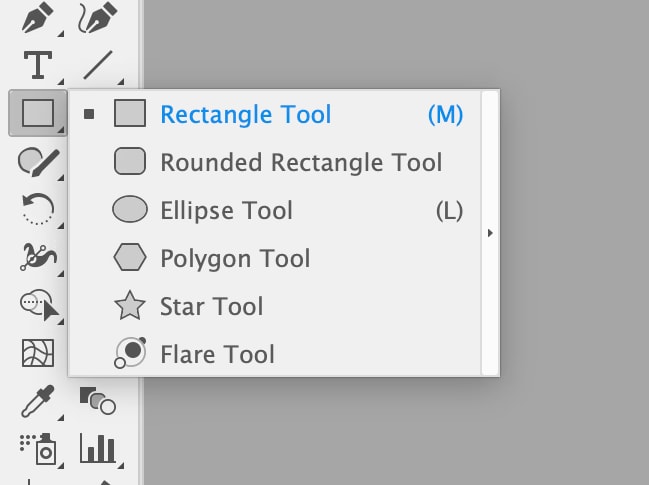
Task: Select the Width tool
Action: point(37,256)
